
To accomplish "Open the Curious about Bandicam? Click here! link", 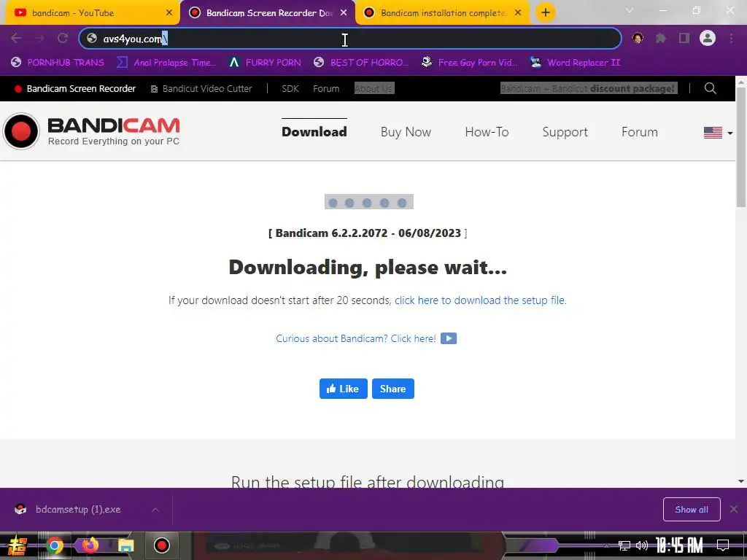I will pos(356,338).
